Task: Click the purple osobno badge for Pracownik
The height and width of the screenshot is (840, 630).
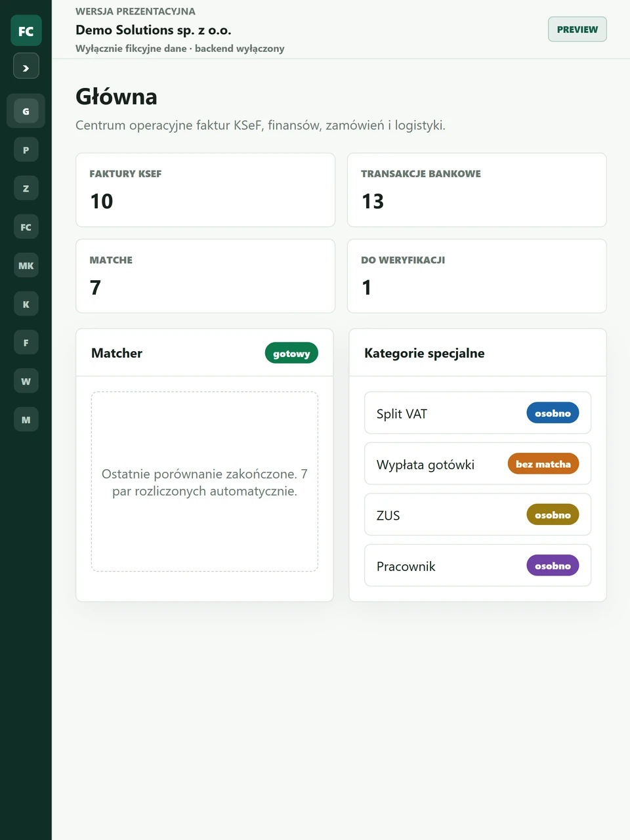Action: click(x=553, y=566)
